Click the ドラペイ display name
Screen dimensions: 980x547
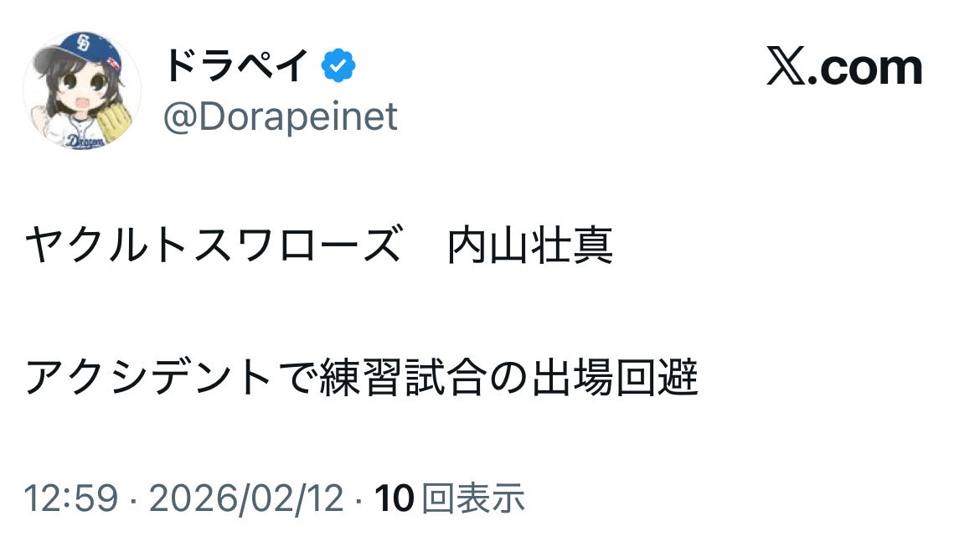click(235, 67)
